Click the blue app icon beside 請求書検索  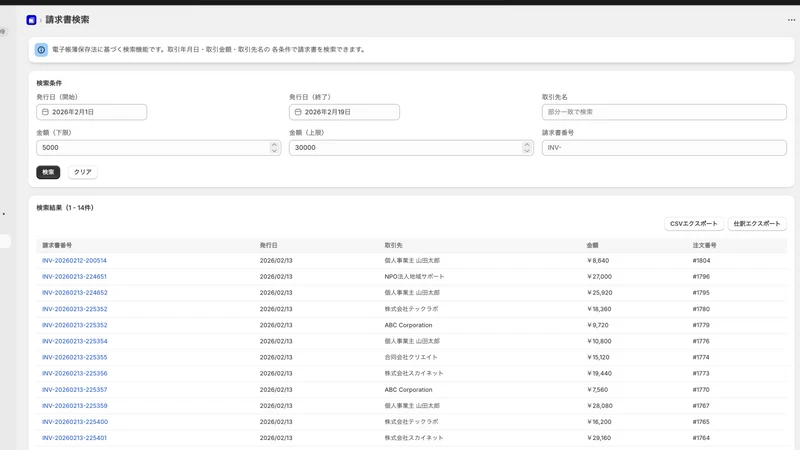click(x=31, y=20)
